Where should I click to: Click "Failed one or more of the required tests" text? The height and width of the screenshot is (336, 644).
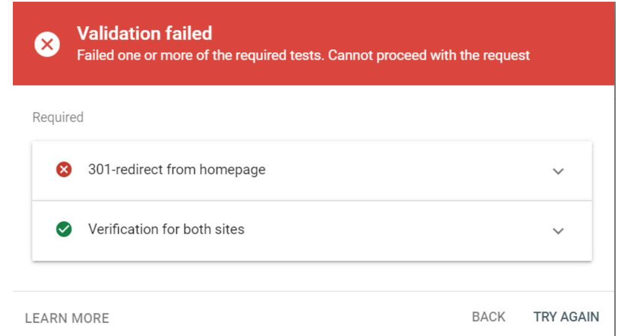[x=200, y=55]
